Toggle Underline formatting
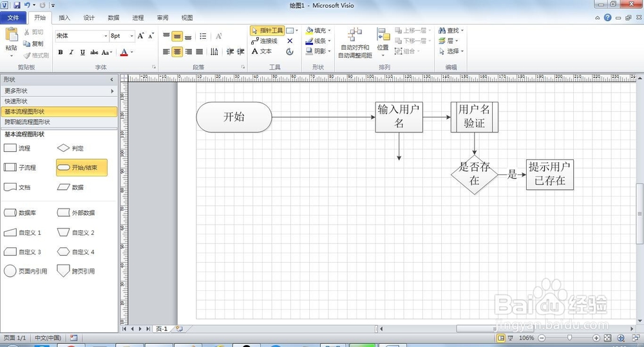Screen dimensions: 644x347 [x=82, y=52]
